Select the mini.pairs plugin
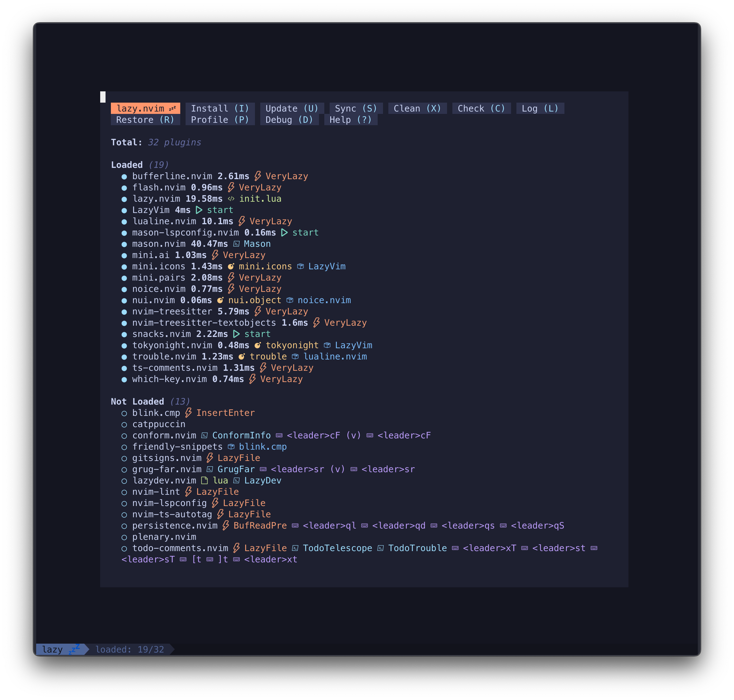 pos(159,278)
